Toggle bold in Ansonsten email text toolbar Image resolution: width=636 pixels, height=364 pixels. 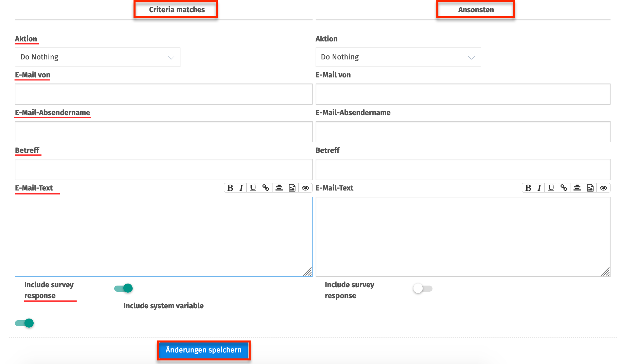(528, 188)
